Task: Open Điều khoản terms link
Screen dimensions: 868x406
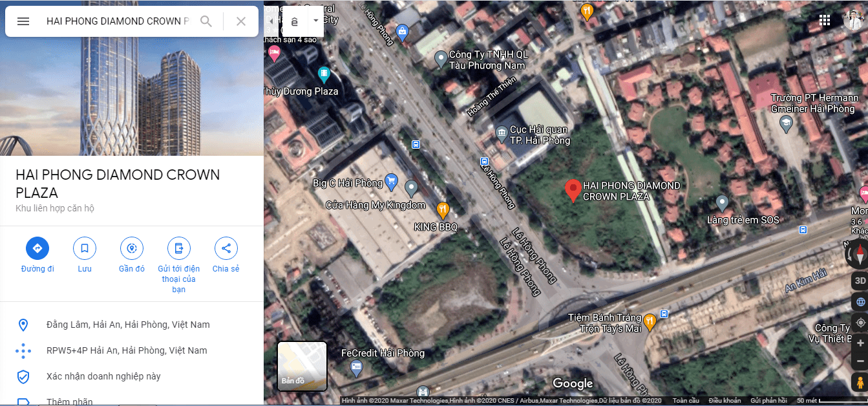Action: pyautogui.click(x=725, y=401)
